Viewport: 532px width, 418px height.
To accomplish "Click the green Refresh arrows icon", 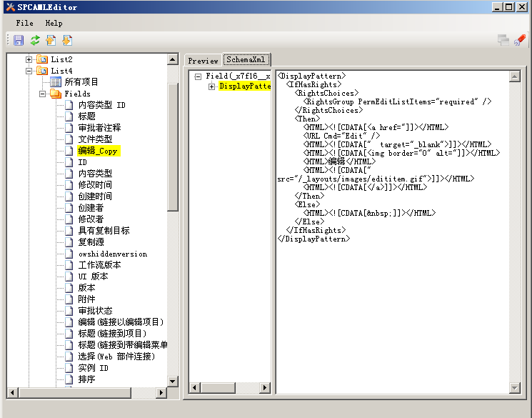I will click(x=34, y=41).
